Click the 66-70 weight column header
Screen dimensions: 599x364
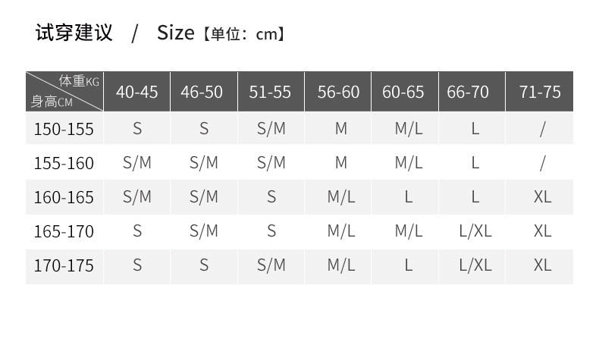(468, 92)
